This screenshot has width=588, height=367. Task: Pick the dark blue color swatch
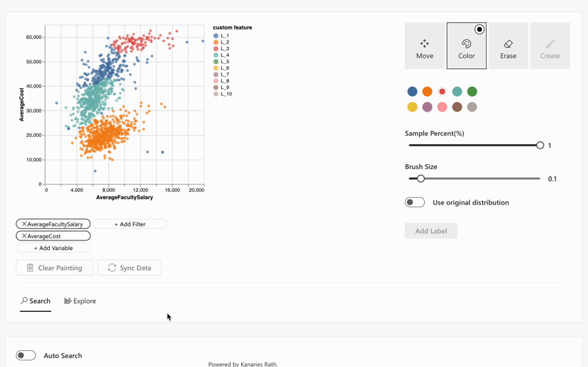click(412, 92)
